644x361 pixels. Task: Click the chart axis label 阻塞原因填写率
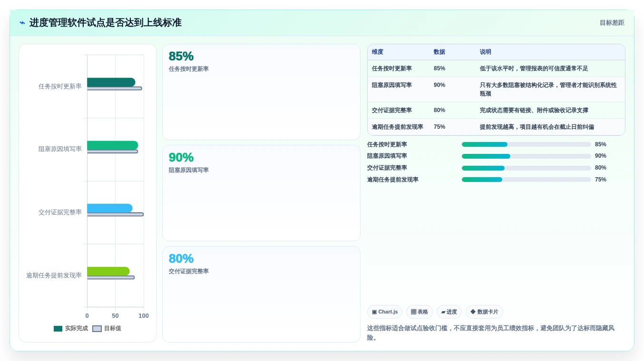coord(60,149)
